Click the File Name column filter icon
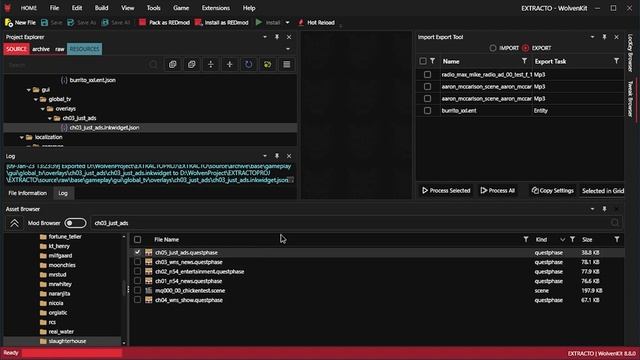 pos(526,240)
